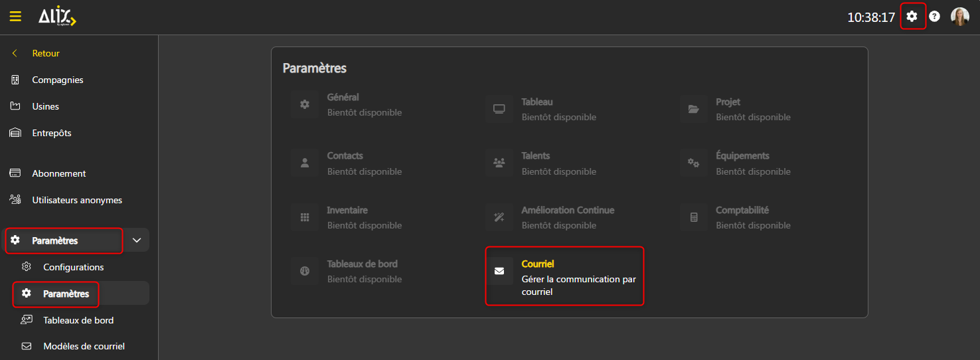980x360 pixels.
Task: Open Utilisateurs anonymes in the sidebar
Action: pos(76,200)
